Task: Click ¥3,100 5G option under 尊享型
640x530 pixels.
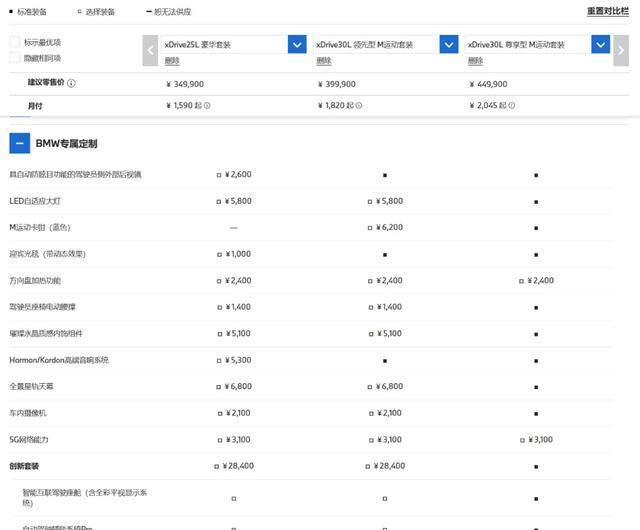Action: 536,440
